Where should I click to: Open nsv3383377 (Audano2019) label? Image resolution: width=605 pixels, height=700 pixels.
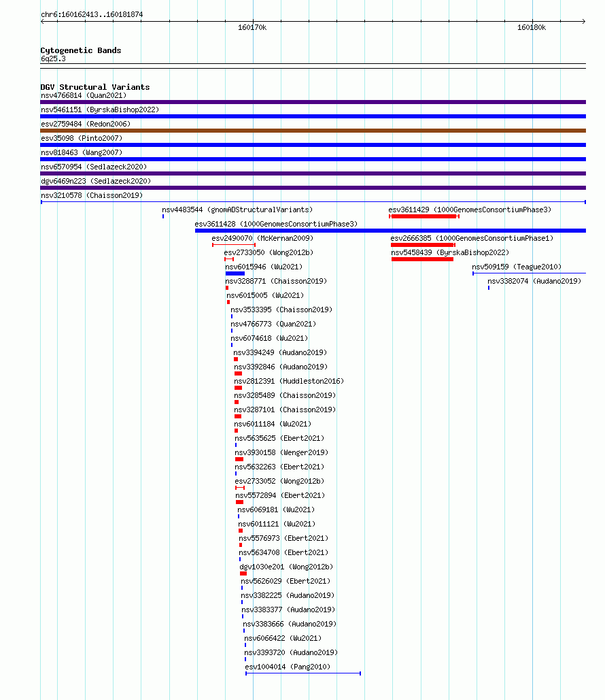click(x=288, y=610)
